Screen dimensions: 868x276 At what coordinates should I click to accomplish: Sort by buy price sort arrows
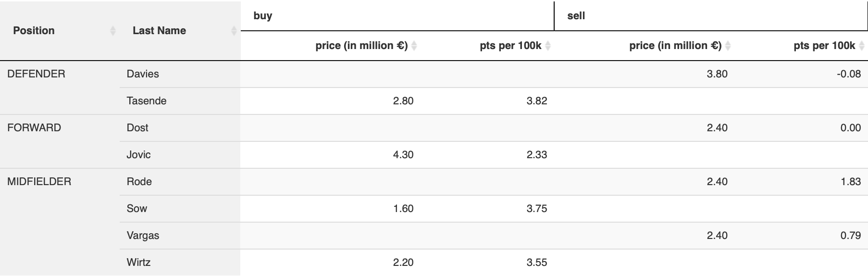pyautogui.click(x=414, y=46)
